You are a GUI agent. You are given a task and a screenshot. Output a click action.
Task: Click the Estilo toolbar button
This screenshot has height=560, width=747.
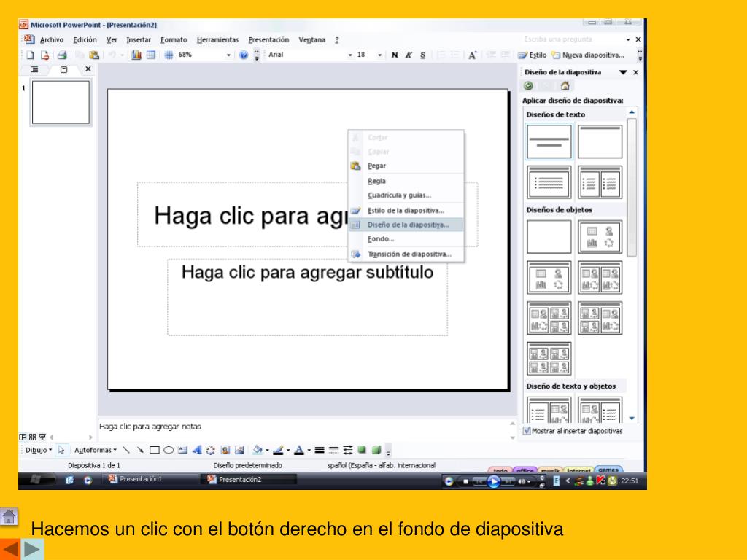pos(533,55)
